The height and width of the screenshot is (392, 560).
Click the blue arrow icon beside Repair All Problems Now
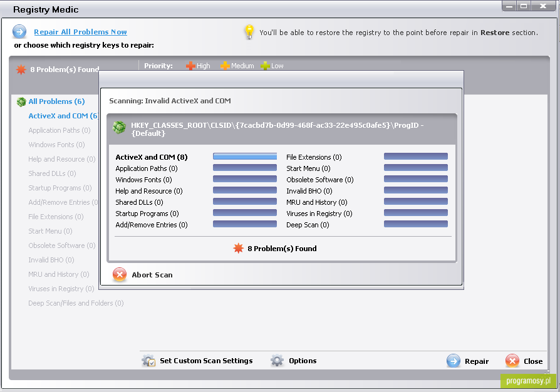coord(19,32)
